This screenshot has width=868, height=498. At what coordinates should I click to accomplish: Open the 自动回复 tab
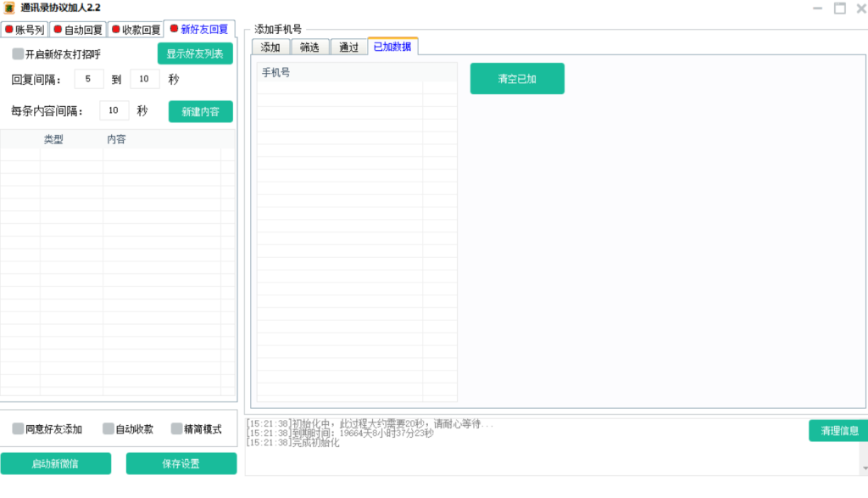click(77, 30)
